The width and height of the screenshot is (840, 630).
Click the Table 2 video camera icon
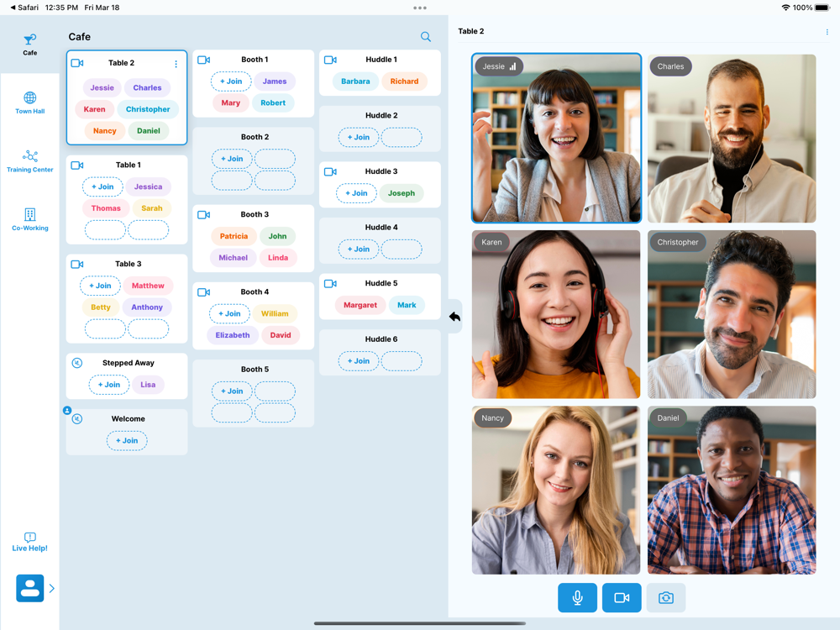point(77,63)
